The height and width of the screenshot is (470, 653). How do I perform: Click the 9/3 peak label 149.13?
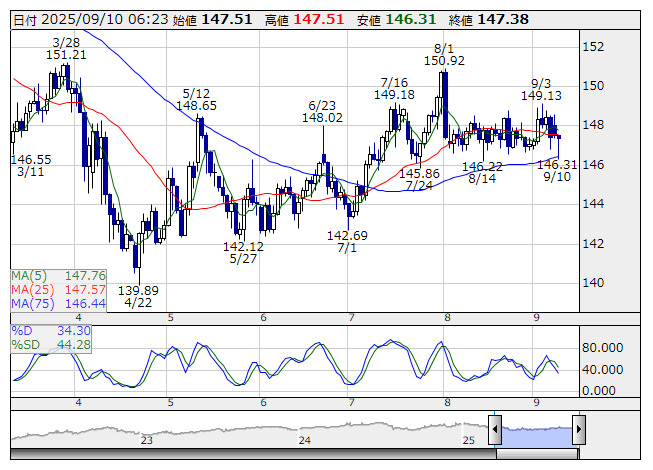point(541,95)
